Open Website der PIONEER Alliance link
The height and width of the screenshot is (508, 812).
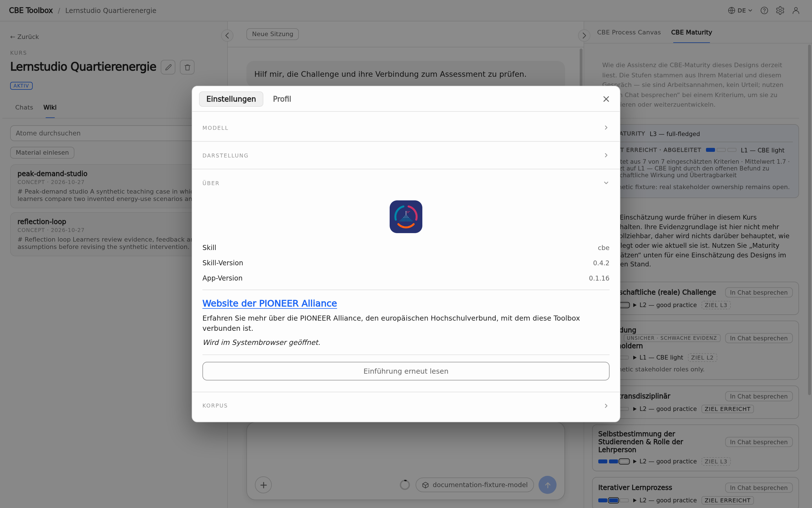pyautogui.click(x=270, y=303)
